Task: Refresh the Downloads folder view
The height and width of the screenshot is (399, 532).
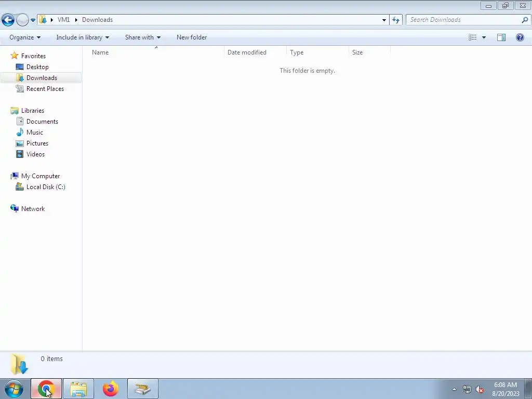Action: (396, 20)
